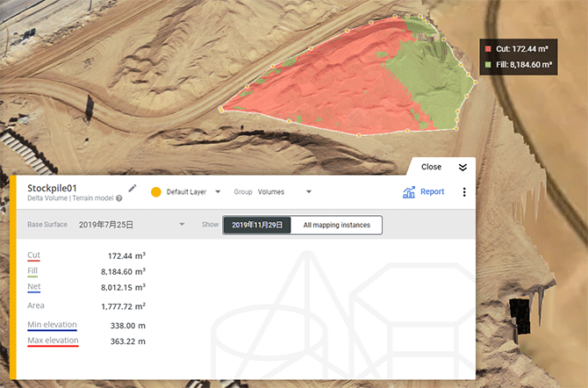Image resolution: width=588 pixels, height=388 pixels.
Task: Click the Report chart icon
Action: coord(409,192)
